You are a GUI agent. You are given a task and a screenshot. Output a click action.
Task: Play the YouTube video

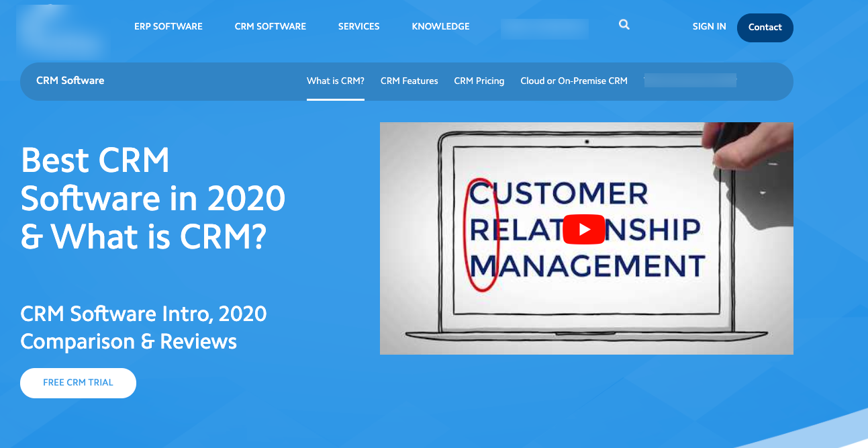[584, 230]
